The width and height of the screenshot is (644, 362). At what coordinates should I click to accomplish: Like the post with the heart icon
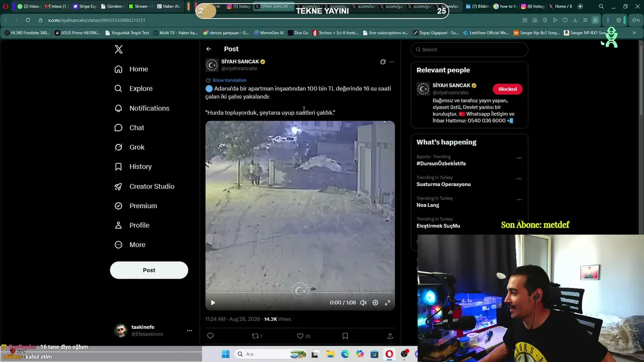[300, 336]
